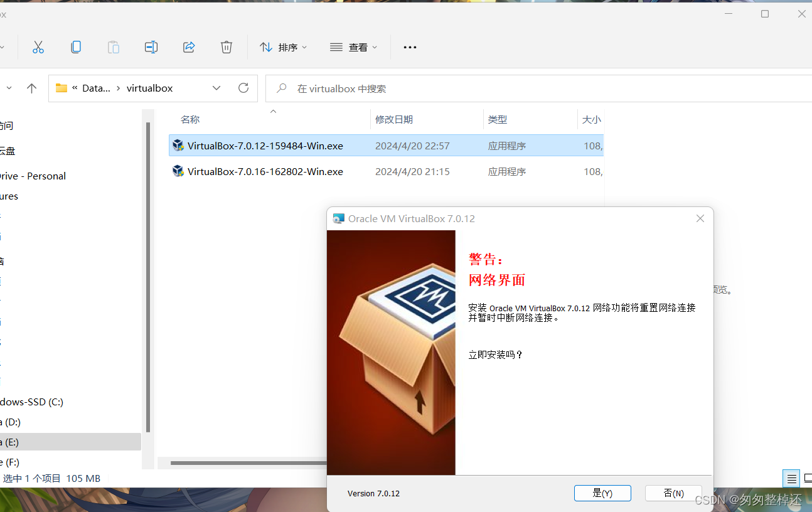Click the folder icon in the address bar
This screenshot has height=512, width=812.
tap(61, 88)
